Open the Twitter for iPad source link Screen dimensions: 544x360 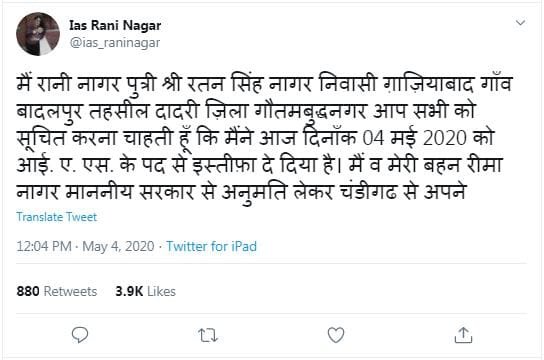coord(212,246)
